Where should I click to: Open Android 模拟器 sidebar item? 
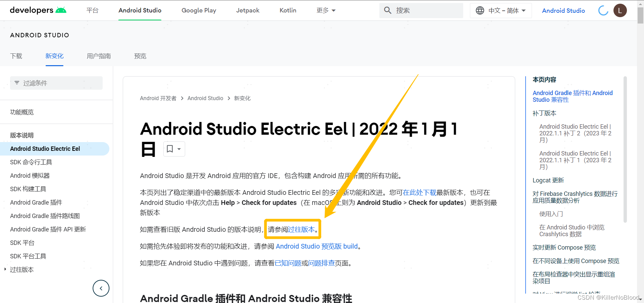click(30, 176)
